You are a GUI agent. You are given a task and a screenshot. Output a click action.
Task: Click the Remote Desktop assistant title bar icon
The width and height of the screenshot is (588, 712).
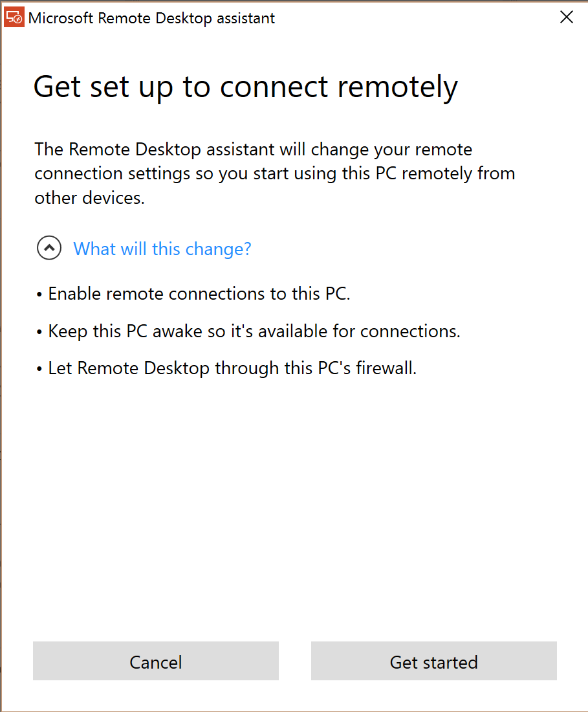(x=14, y=17)
